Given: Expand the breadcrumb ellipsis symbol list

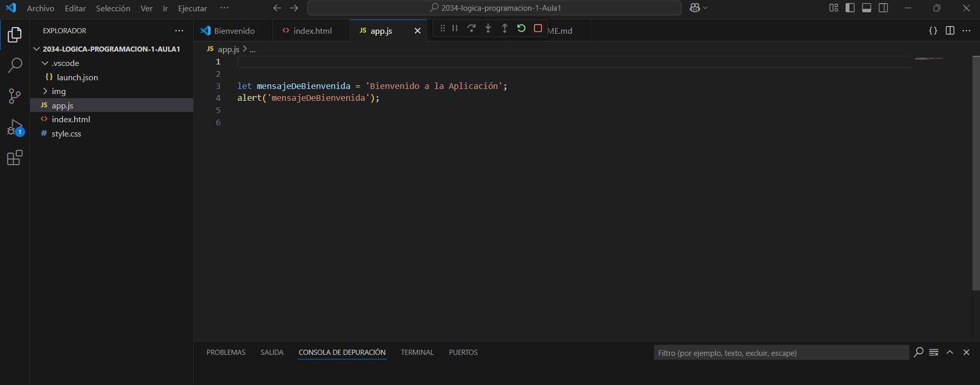Looking at the screenshot, I should pyautogui.click(x=253, y=49).
